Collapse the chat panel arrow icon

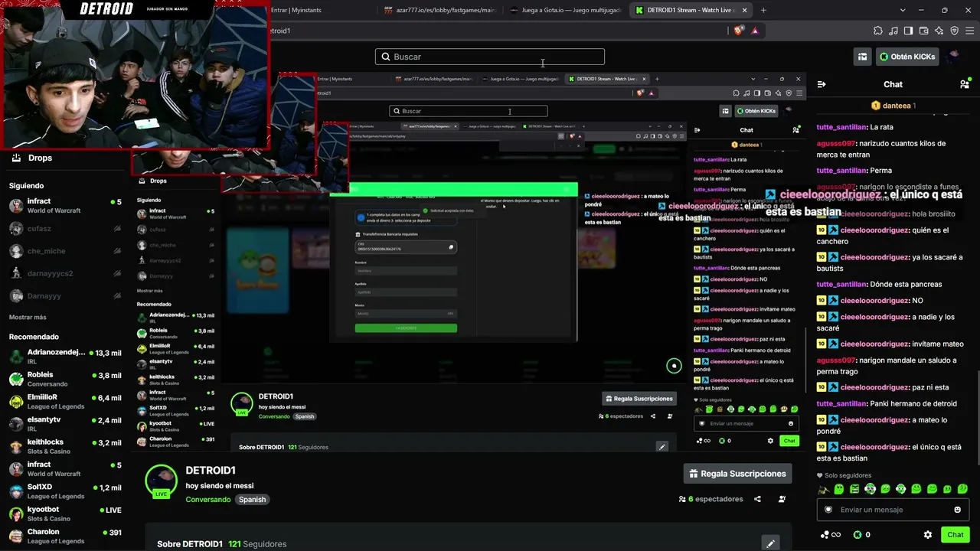pos(822,84)
